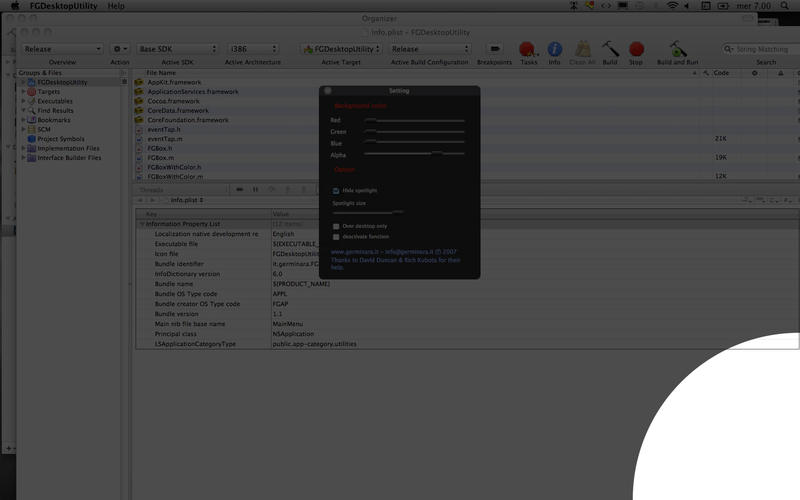Click the volume menu bar icon
Image resolution: width=800 pixels, height=500 pixels.
click(x=687, y=6)
